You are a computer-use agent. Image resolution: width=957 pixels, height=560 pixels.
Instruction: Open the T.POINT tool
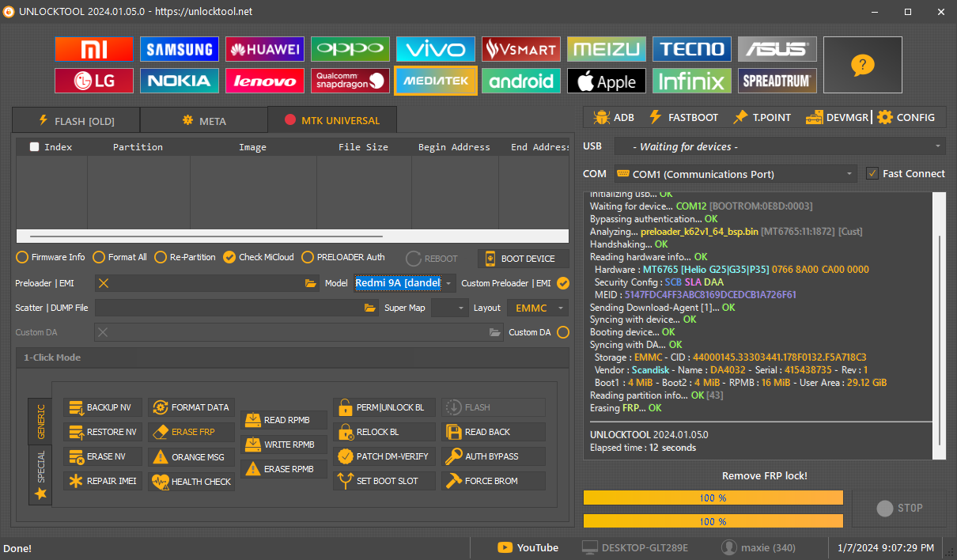click(x=762, y=117)
